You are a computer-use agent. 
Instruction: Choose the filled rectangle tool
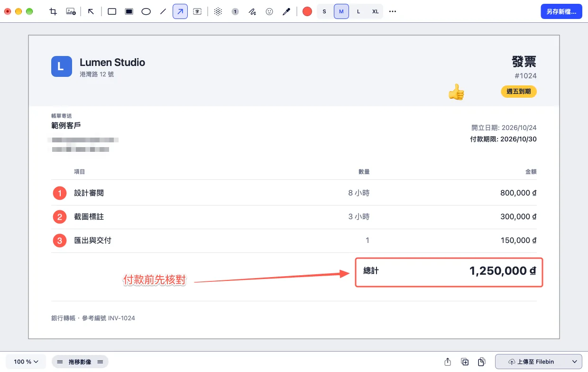coord(129,11)
